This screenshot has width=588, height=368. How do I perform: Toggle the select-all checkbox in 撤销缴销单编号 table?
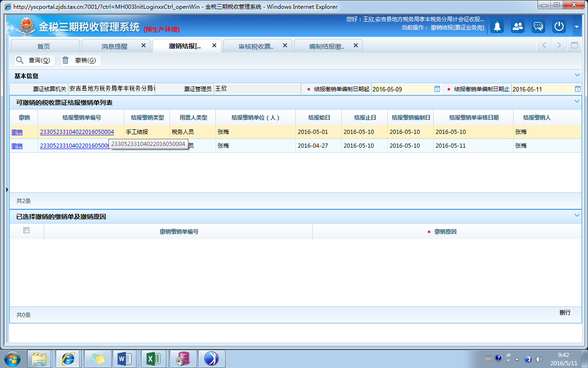(26, 230)
